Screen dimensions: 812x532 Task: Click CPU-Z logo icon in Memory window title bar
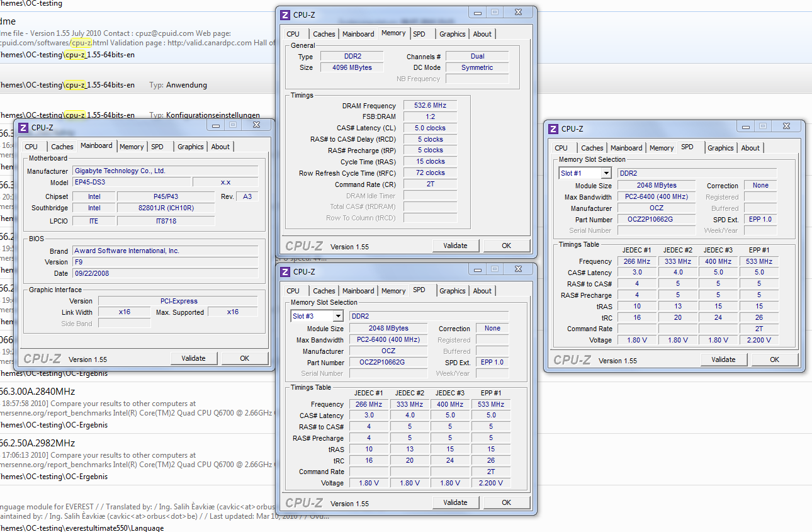[285, 15]
